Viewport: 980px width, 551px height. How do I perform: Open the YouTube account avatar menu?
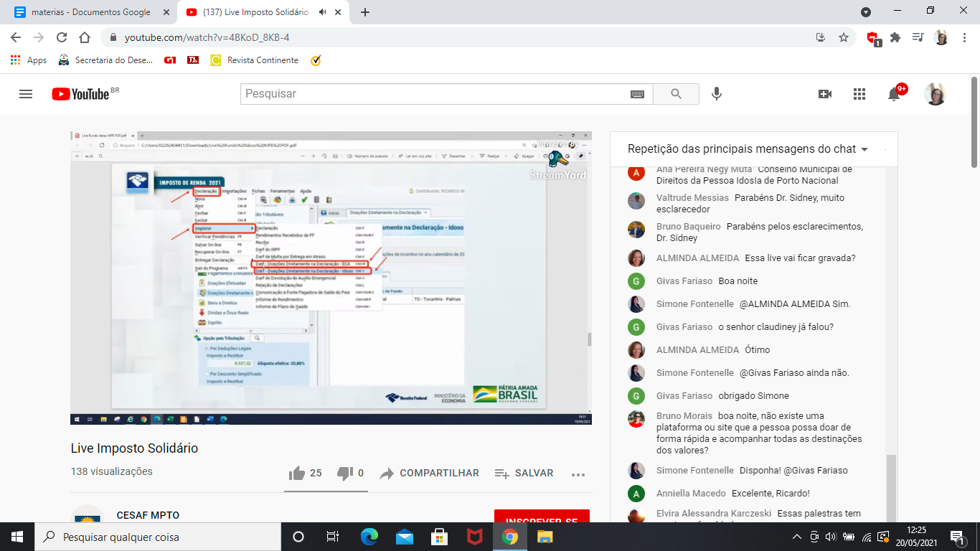point(936,94)
